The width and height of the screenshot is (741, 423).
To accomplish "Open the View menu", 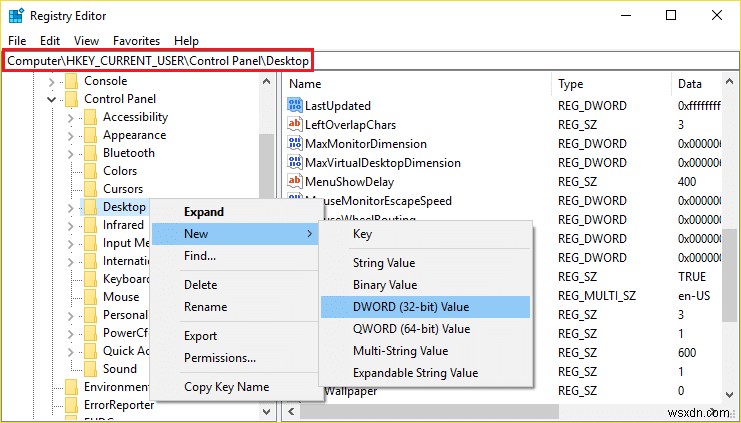I will click(x=86, y=41).
